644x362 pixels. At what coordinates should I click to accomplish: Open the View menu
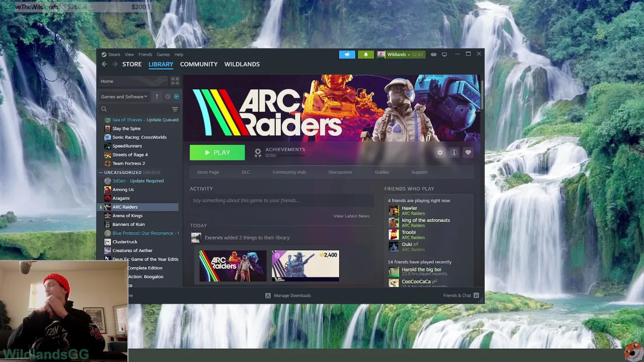129,54
